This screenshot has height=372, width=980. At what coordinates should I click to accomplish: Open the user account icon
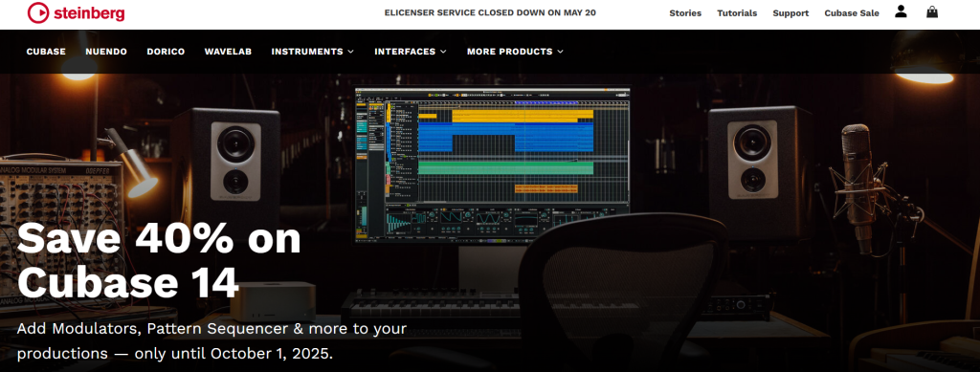point(901,11)
